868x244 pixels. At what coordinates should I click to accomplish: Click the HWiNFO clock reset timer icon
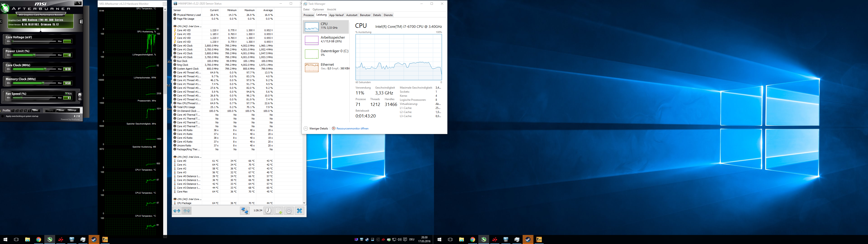pyautogui.click(x=268, y=211)
